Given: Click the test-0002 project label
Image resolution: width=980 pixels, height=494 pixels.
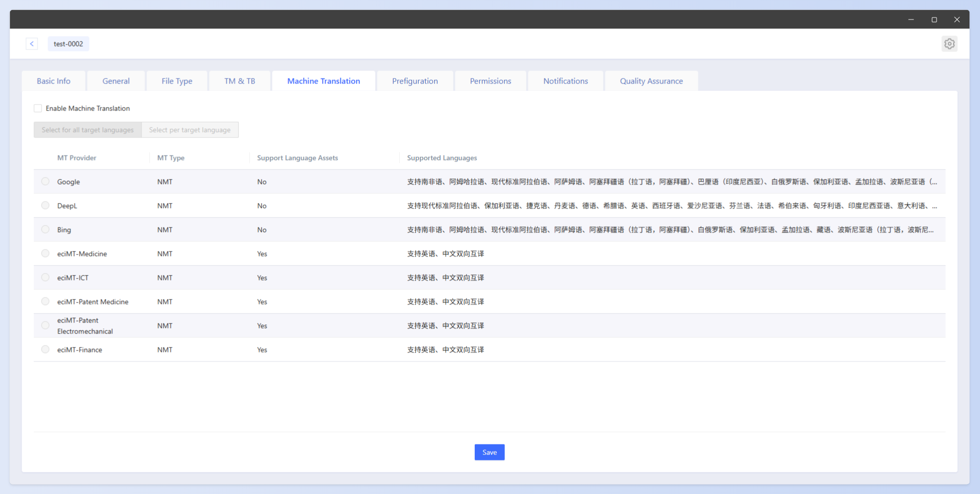Looking at the screenshot, I should point(69,43).
